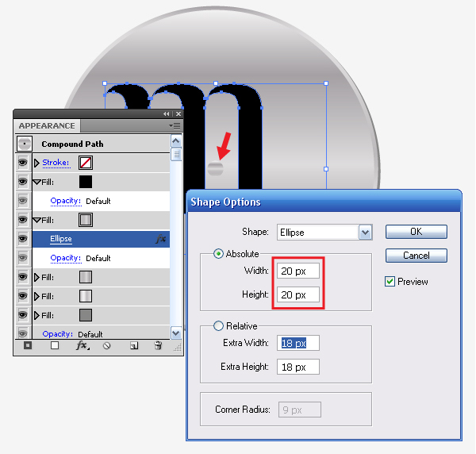Expand the Stroke attribute triangle
The image size is (476, 454).
pyautogui.click(x=36, y=163)
